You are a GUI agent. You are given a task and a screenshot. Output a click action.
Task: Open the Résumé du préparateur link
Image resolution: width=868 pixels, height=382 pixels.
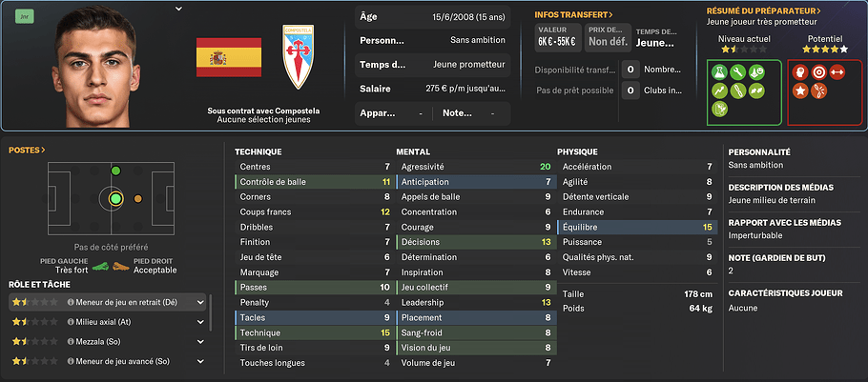pos(764,10)
